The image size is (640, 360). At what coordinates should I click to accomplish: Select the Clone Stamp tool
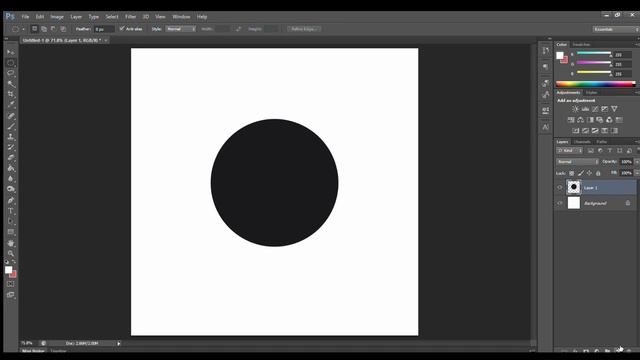point(11,137)
